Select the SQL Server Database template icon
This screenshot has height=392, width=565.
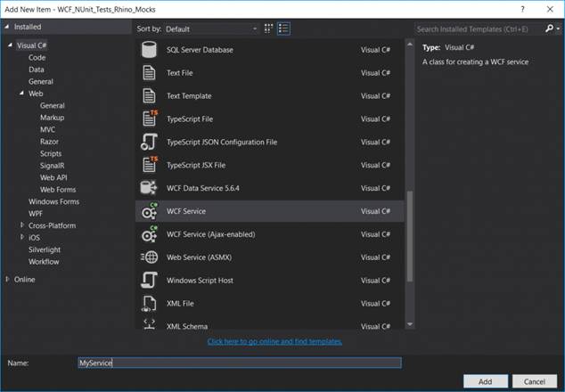click(149, 50)
